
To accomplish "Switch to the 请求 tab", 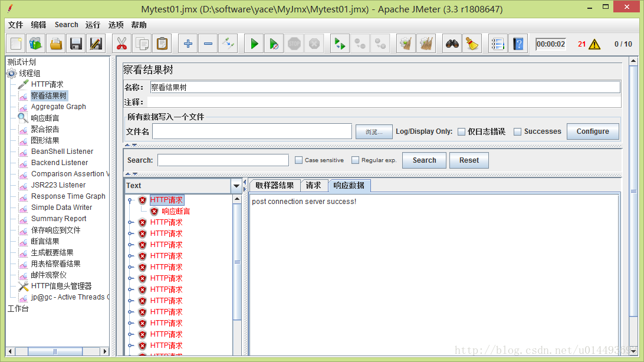I will pos(313,186).
